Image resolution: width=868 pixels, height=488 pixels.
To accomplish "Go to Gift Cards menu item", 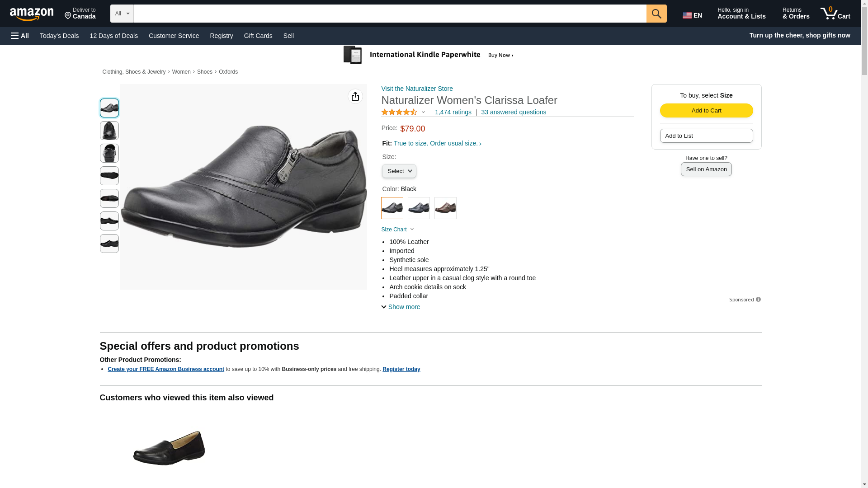I will tap(258, 36).
